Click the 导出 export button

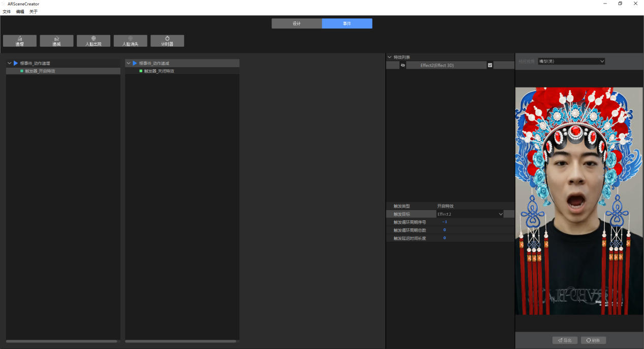coord(565,340)
